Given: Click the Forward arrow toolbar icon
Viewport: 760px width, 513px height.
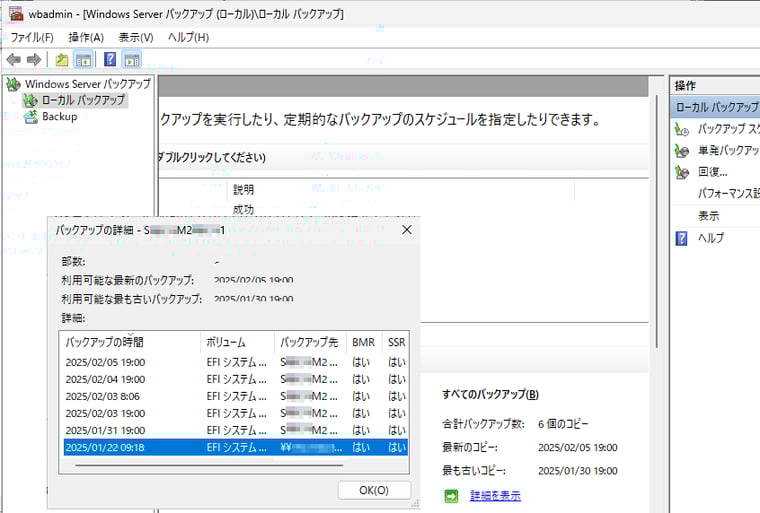Looking at the screenshot, I should tap(34, 59).
